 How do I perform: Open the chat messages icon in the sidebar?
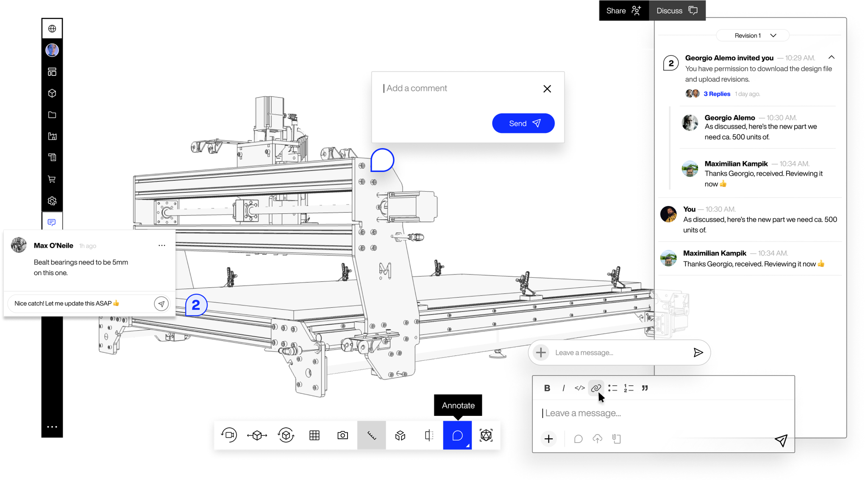click(x=52, y=222)
